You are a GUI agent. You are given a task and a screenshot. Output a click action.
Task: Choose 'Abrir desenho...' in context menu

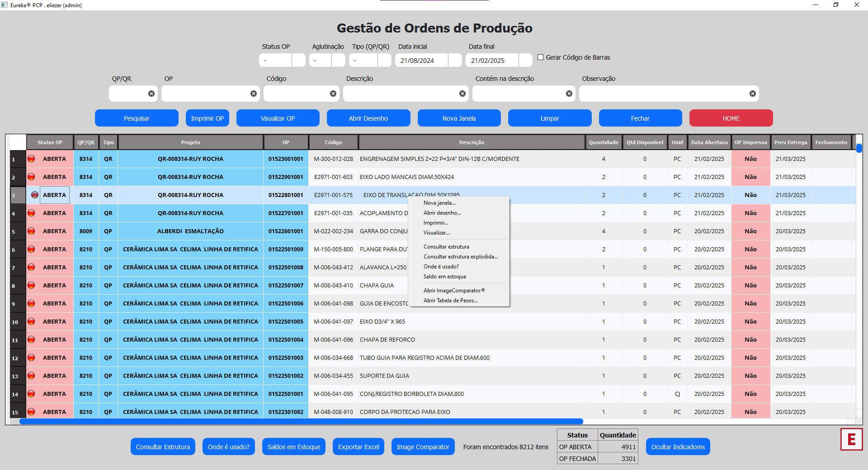pos(459,213)
